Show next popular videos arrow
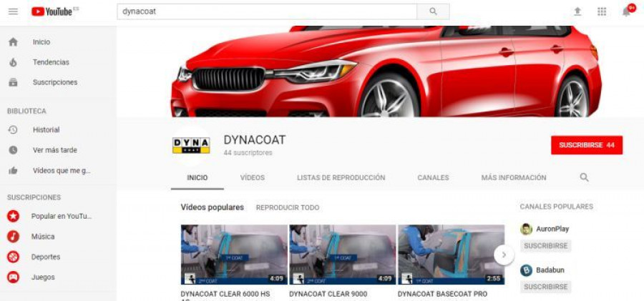Viewport: 644px width, 301px height. point(504,255)
